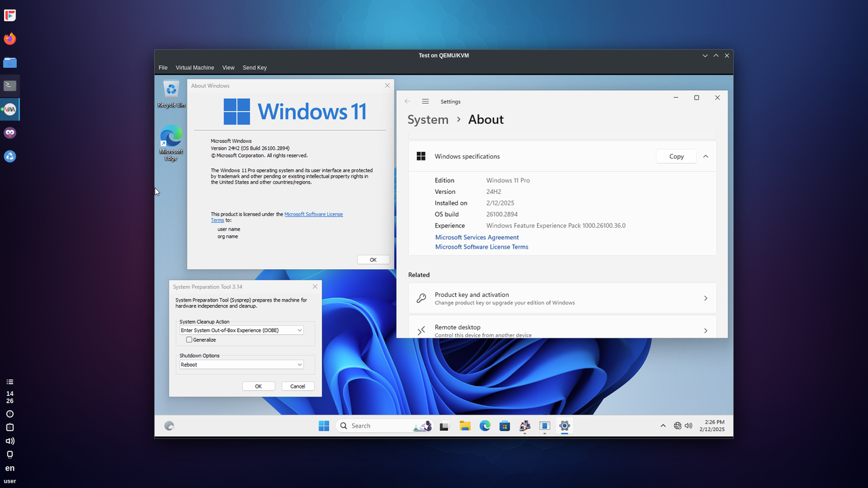
Task: Open the terminal from the host dock
Action: coord(9,85)
